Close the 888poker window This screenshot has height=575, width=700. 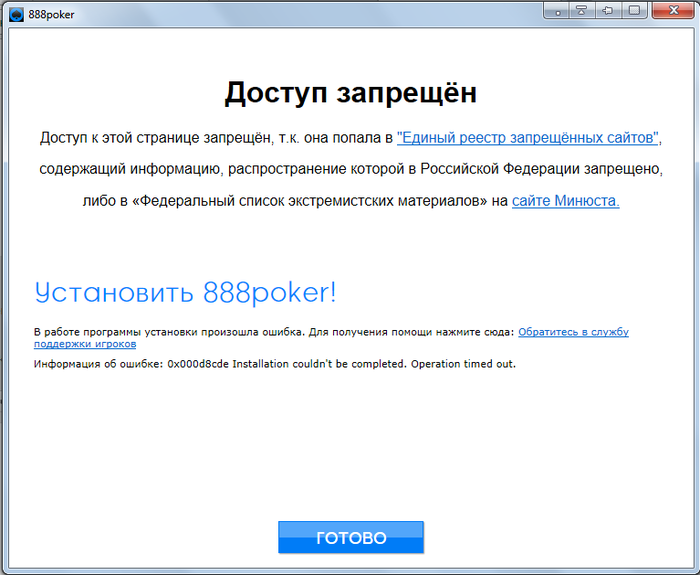tap(674, 11)
